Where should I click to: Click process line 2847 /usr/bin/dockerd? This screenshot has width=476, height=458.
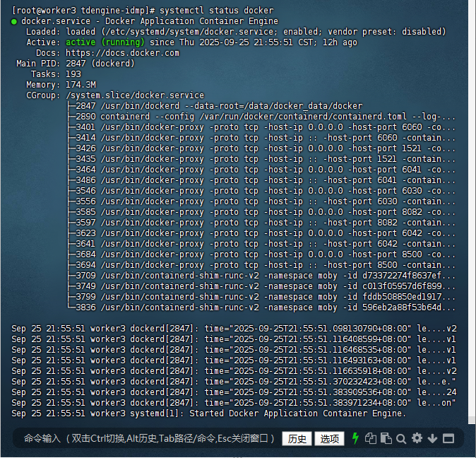(219, 106)
